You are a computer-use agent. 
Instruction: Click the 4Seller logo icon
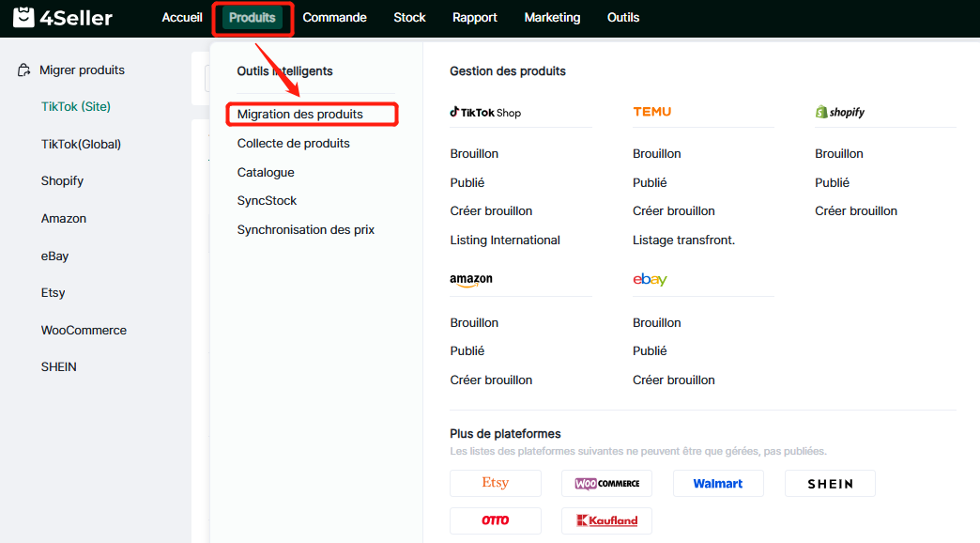pos(23,18)
